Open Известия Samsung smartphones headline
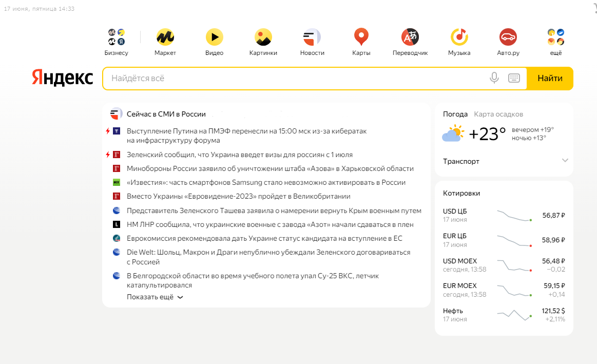The height and width of the screenshot is (364, 597). coord(266,182)
